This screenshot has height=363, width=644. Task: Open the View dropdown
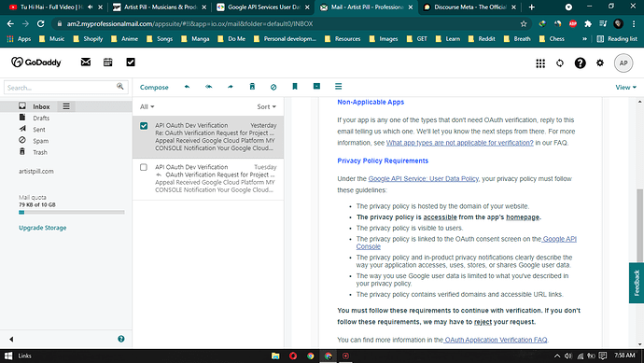click(626, 87)
